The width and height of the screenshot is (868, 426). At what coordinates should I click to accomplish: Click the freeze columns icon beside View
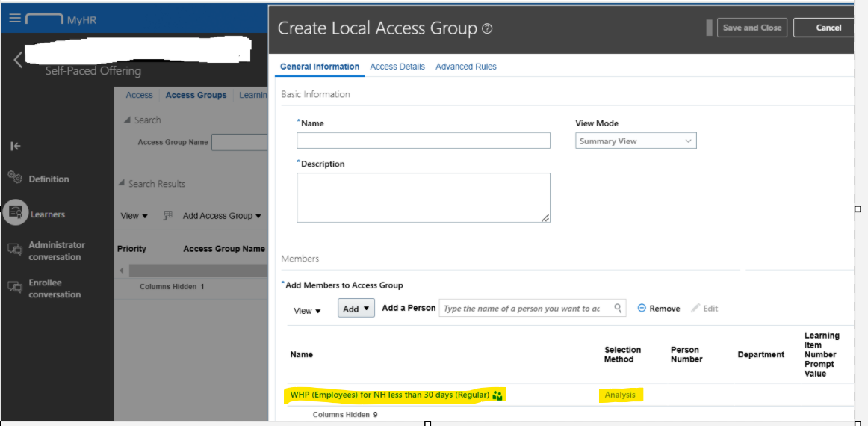pyautogui.click(x=168, y=215)
